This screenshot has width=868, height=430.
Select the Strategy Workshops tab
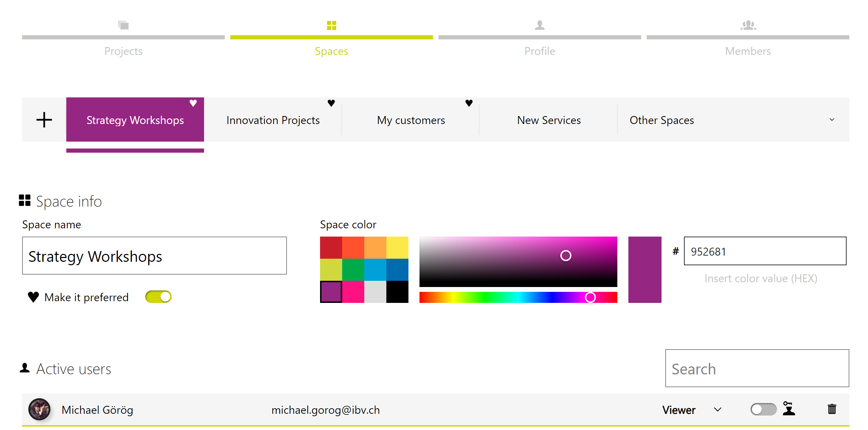(x=135, y=120)
